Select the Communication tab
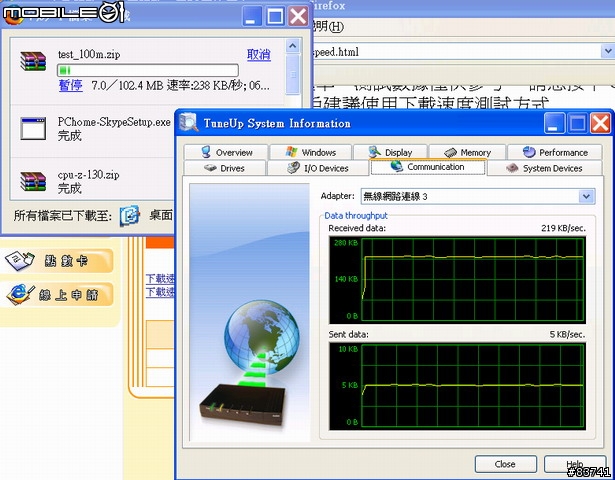The height and width of the screenshot is (480, 615). click(428, 167)
